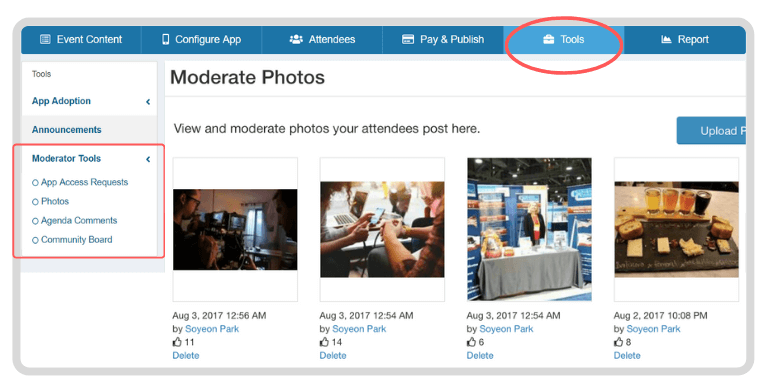The height and width of the screenshot is (390, 766).
Task: Select the Photos circle bullet
Action: pos(35,202)
